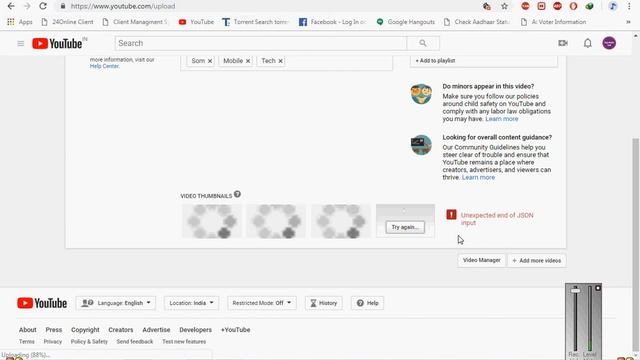640x360 pixels.
Task: Remove the Mobile tag
Action: 248,61
